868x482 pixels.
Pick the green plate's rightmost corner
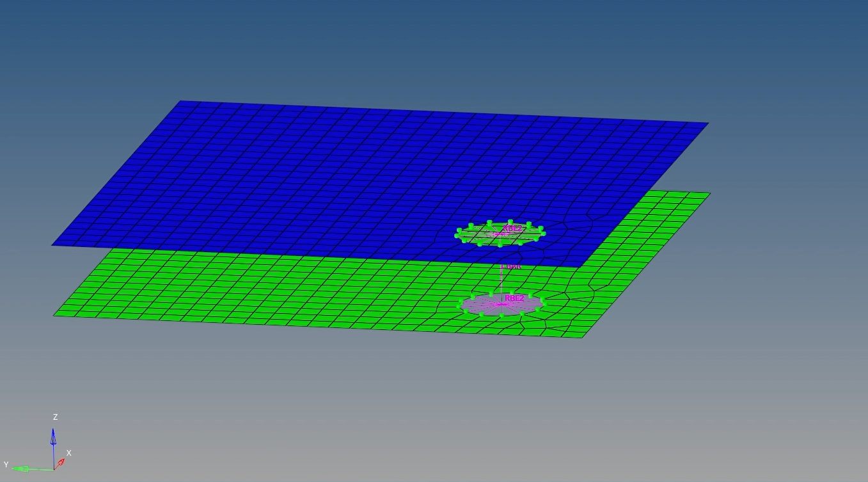coord(709,193)
